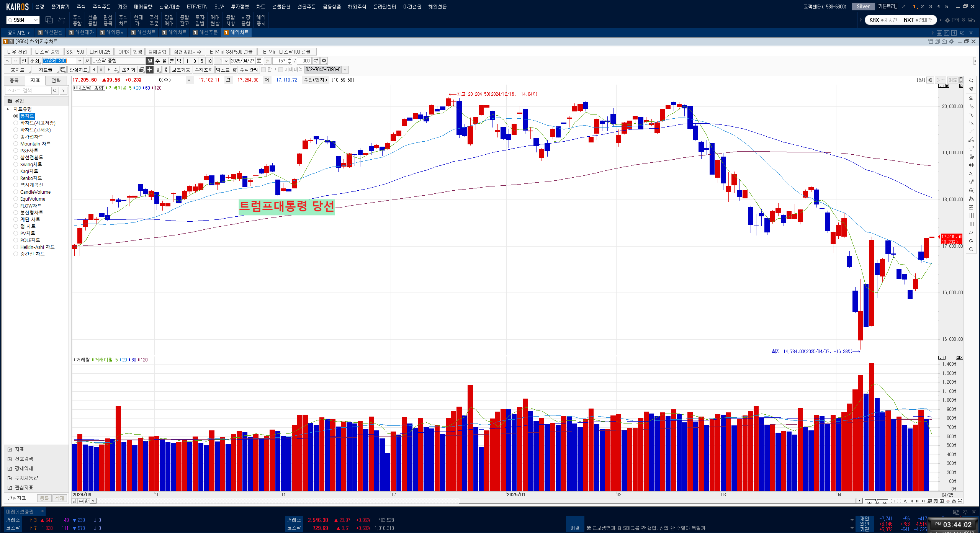The height and width of the screenshot is (533, 980).
Task: Toggle the 잔고 checkbox
Action: point(263,70)
